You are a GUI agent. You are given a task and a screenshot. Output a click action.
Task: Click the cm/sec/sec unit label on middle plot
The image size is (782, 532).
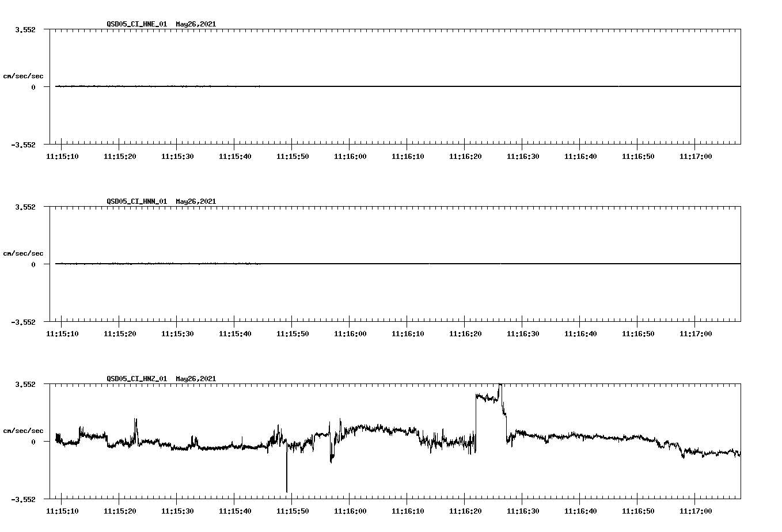coord(24,253)
